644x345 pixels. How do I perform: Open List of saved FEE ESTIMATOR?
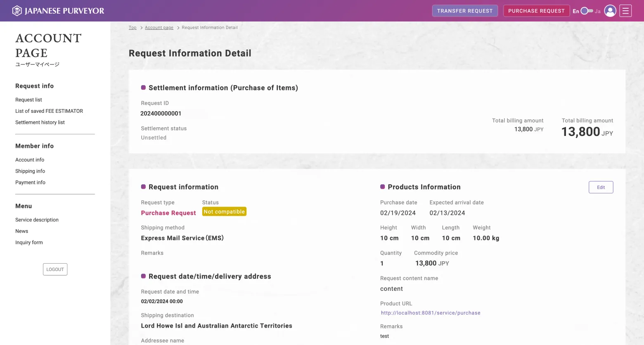point(49,111)
